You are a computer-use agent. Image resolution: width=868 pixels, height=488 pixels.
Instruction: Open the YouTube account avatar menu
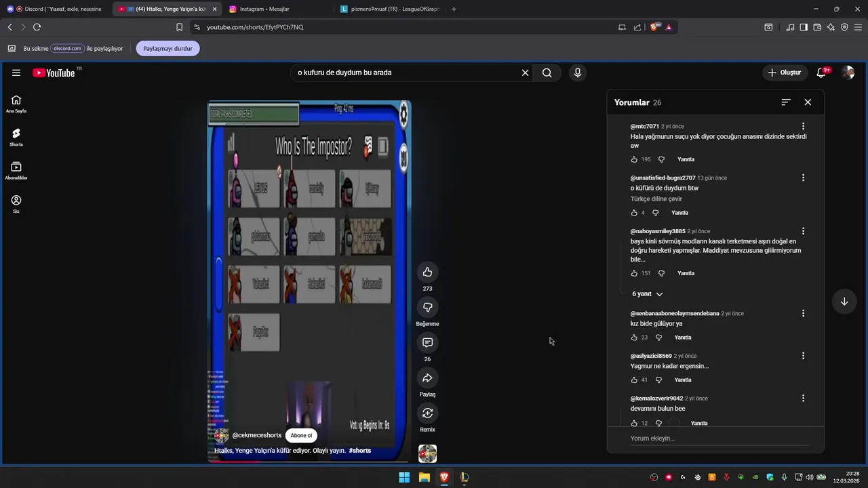[x=848, y=73]
